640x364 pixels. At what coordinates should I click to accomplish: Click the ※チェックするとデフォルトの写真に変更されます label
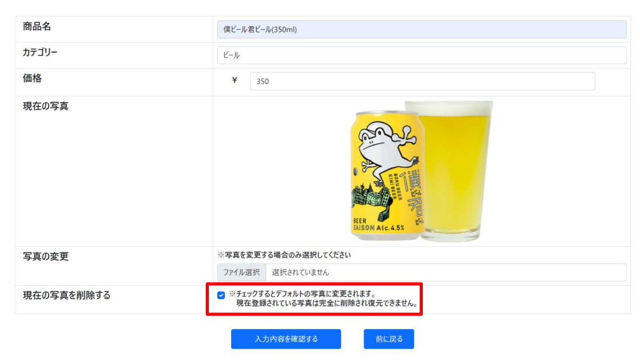[302, 295]
